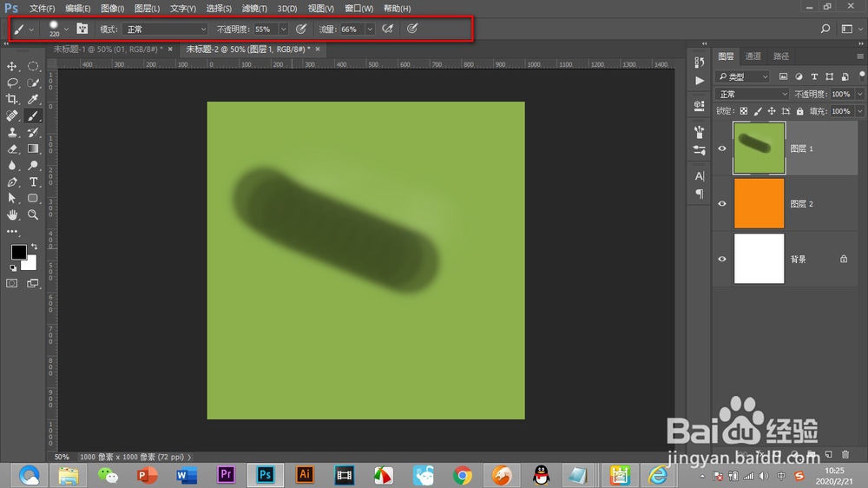
Task: Lock transparent pixels of layer
Action: pos(744,111)
